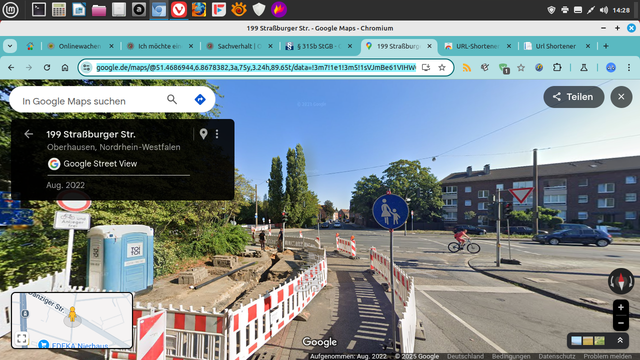Viewport: 640px width, 360px height.
Task: Click the Aug. 2022 capture date
Action: pyautogui.click(x=65, y=185)
